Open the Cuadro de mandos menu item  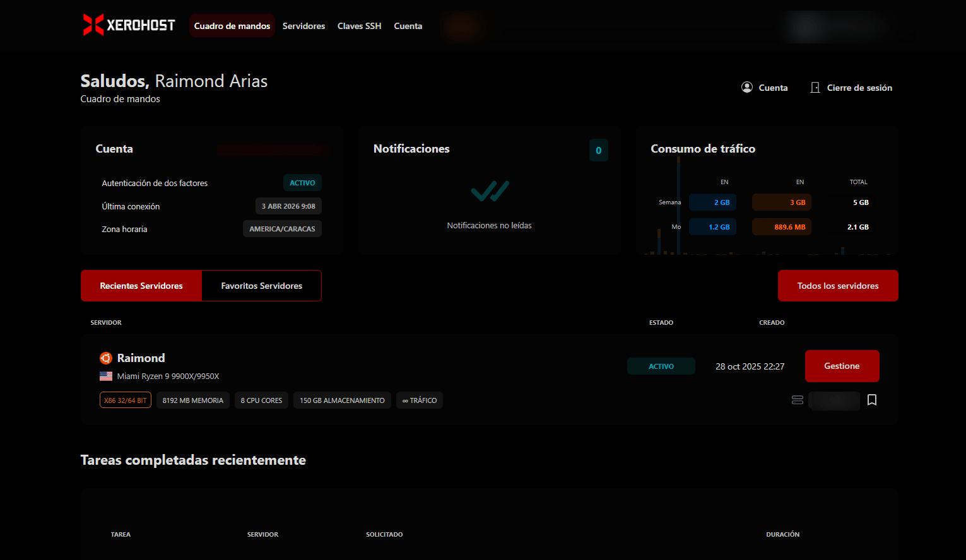(x=232, y=26)
